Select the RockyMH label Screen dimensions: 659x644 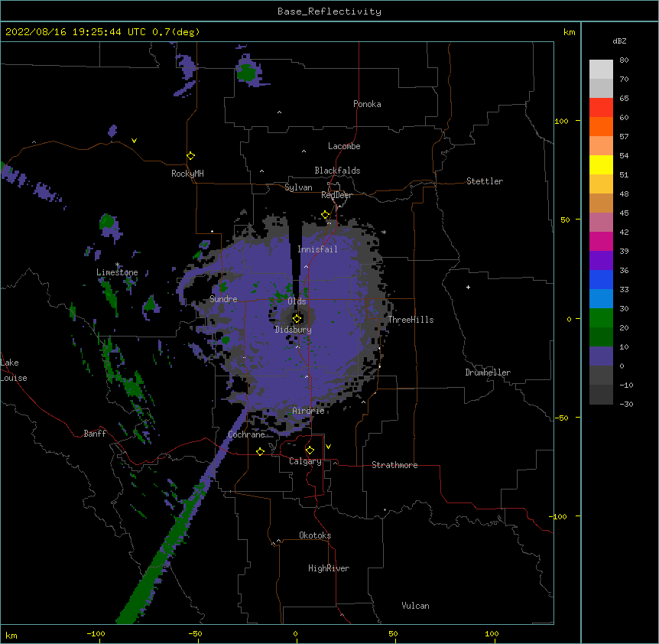click(187, 173)
